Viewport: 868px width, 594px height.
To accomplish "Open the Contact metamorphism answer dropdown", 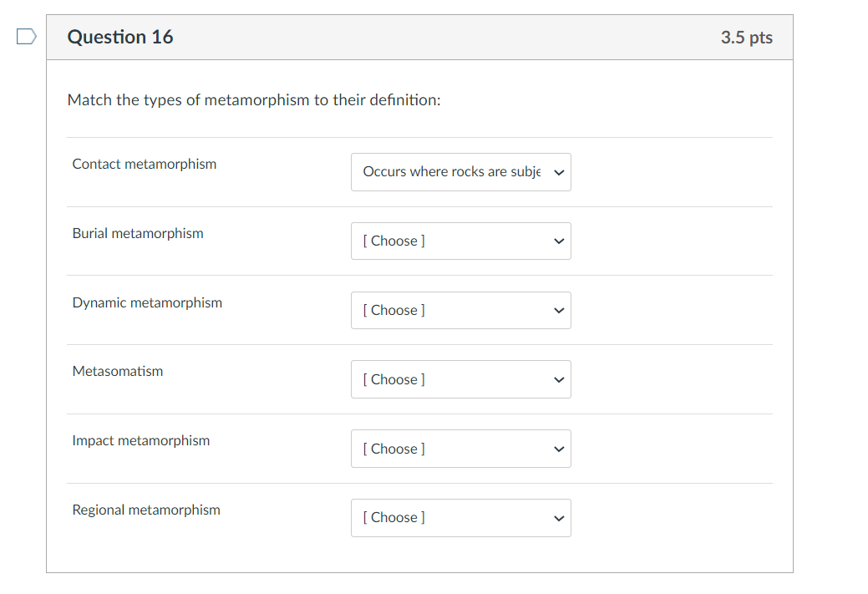I will pyautogui.click(x=460, y=172).
